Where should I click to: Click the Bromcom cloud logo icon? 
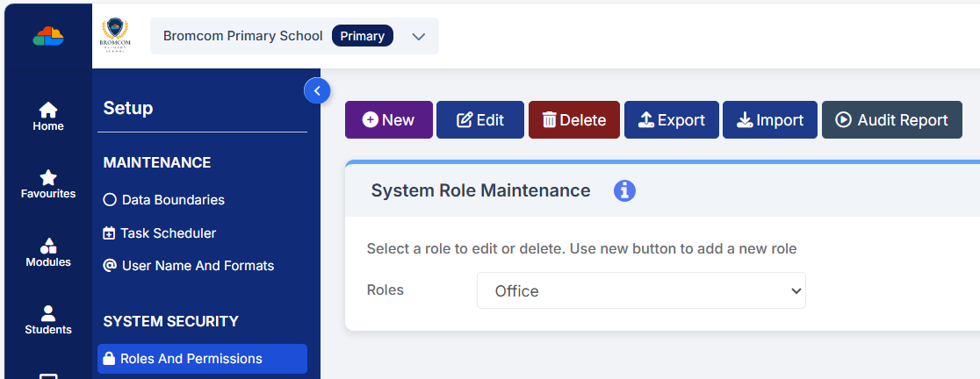[48, 36]
